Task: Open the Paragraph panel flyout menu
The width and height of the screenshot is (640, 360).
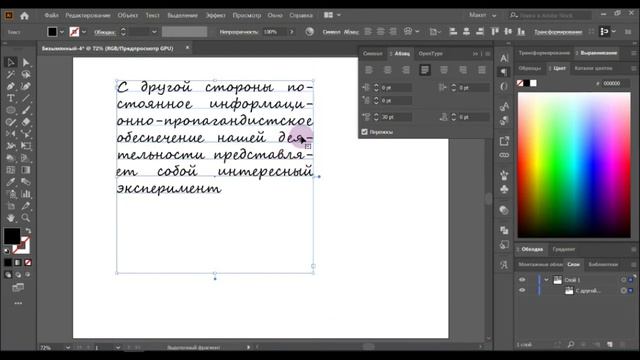Action: (x=488, y=53)
